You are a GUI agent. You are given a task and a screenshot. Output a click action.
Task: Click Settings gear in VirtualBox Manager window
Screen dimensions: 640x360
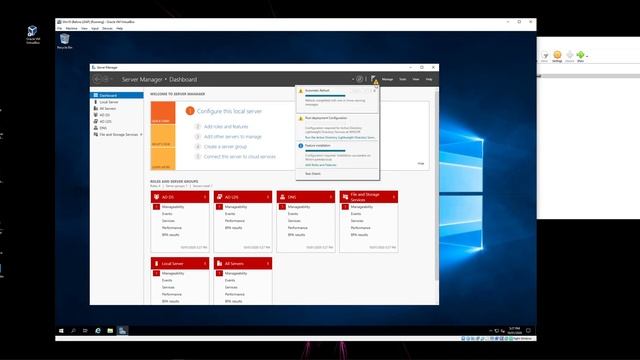coord(557,56)
